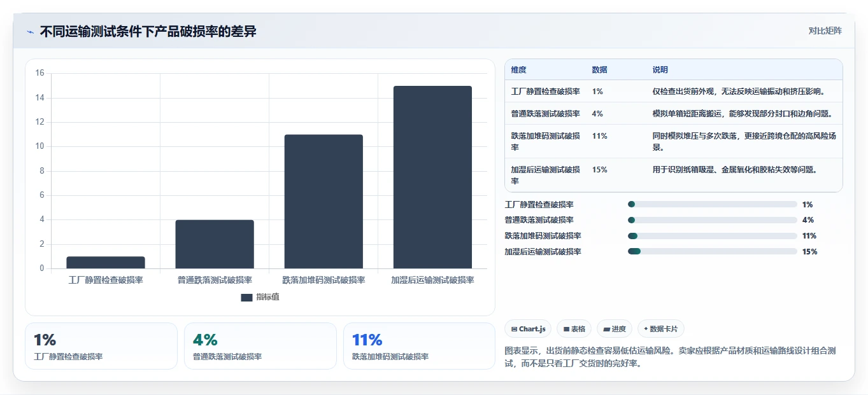Viewport: 868px width, 395px height.
Task: Click the x-axis label 加湿后运输测试破损率
Action: pyautogui.click(x=432, y=280)
